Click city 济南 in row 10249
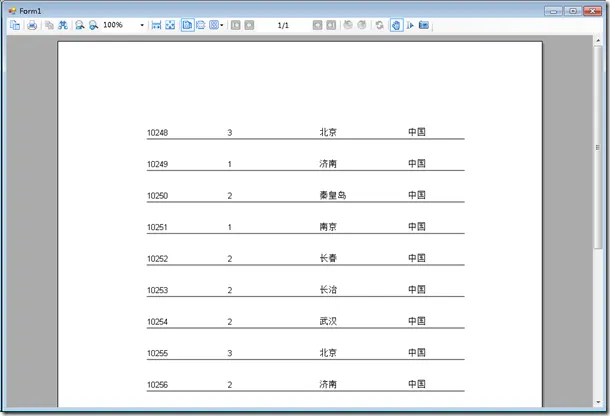Viewport: 610px width, 416px height. tap(328, 164)
